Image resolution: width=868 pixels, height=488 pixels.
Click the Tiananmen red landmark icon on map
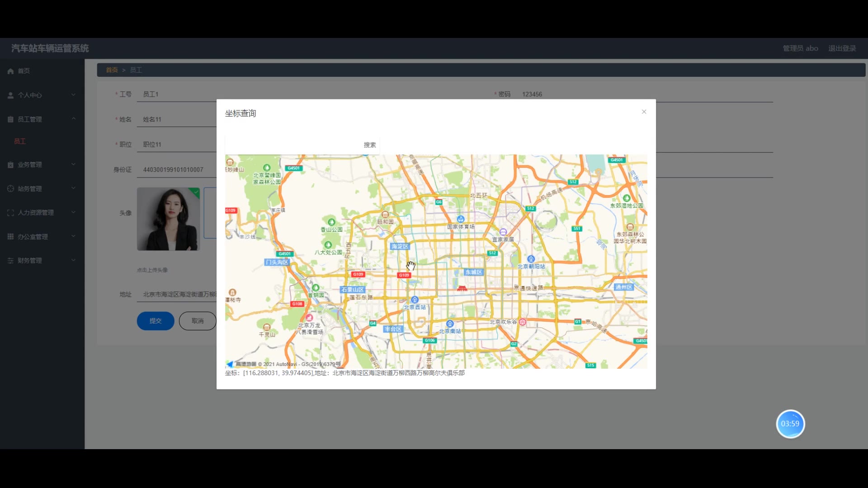coord(462,288)
